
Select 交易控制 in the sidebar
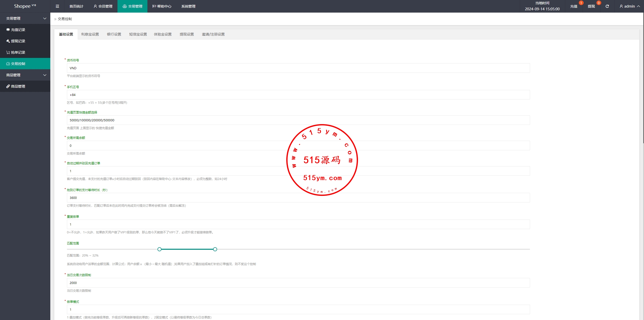18,64
